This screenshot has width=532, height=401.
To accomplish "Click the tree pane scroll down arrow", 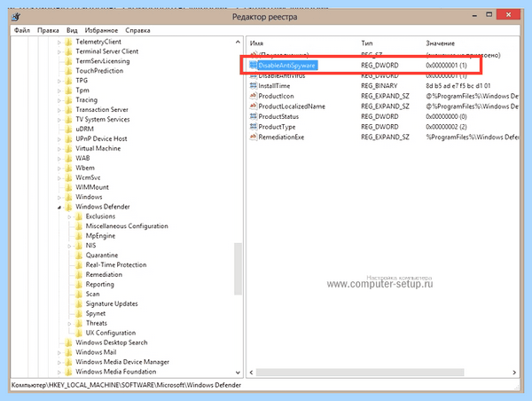I will tap(238, 373).
